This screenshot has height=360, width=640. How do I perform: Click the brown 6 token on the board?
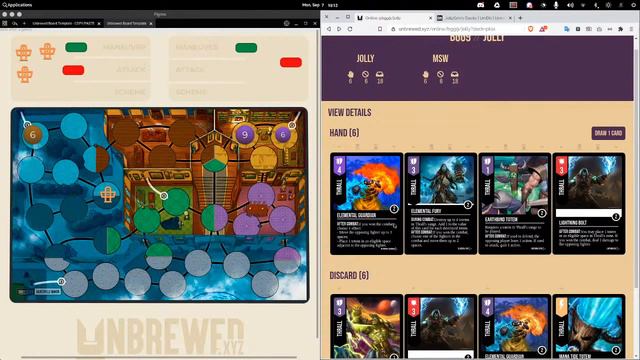[33, 135]
